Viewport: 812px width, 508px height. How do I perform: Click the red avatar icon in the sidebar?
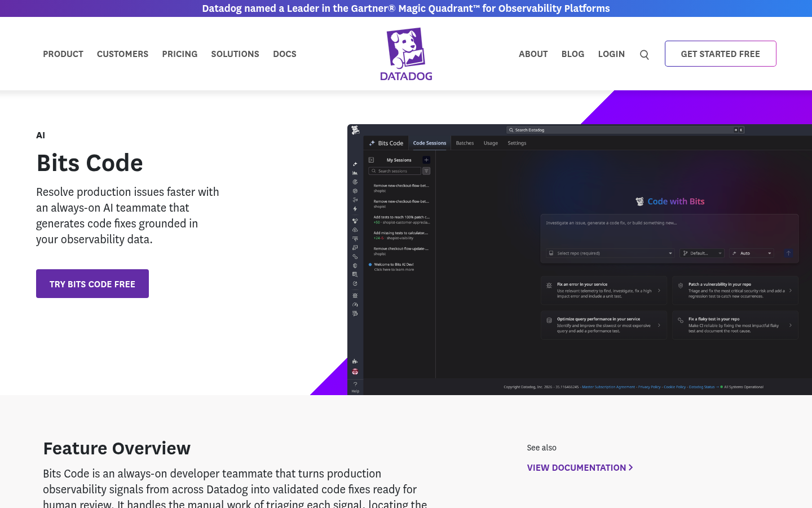[355, 371]
